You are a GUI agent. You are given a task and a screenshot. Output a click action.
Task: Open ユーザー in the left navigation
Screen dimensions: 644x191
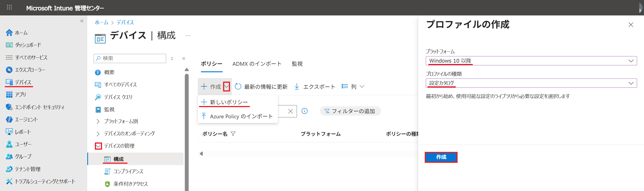[19, 144]
